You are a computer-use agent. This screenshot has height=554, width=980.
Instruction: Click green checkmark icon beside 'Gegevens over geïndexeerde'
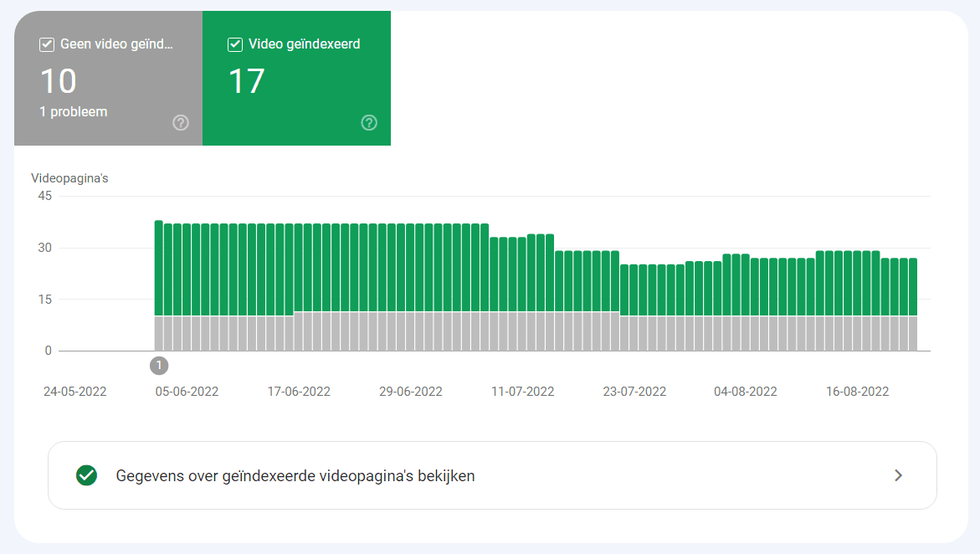coord(86,475)
